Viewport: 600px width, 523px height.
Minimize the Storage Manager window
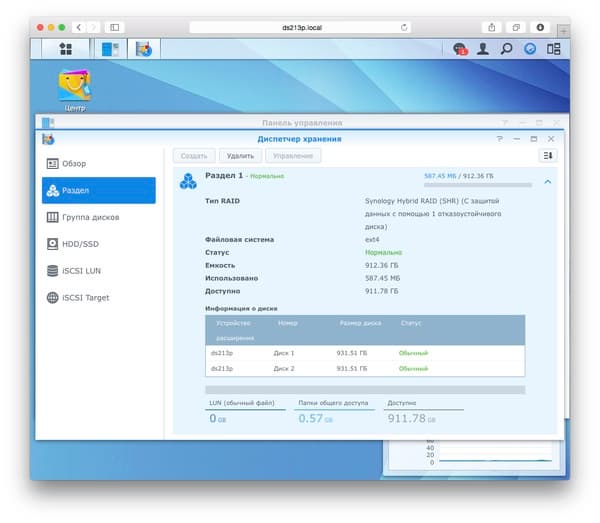click(517, 139)
